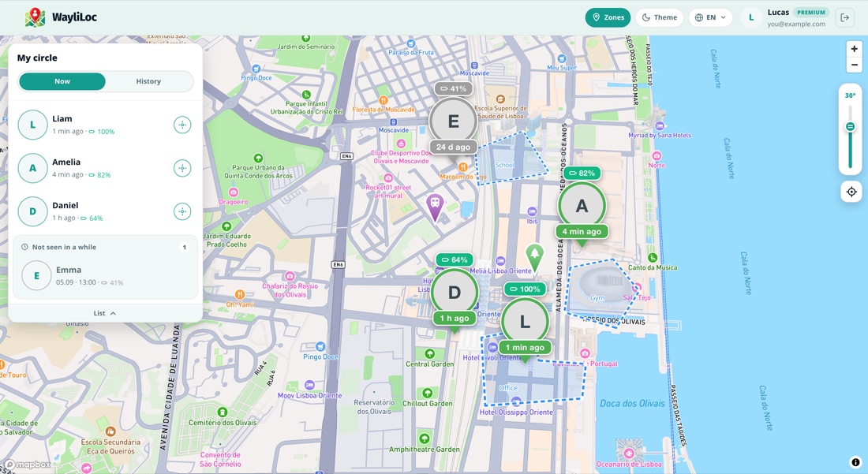Click the Myriad by Sana Hotels label
Viewport: 868px width, 474px height.
coord(660,135)
